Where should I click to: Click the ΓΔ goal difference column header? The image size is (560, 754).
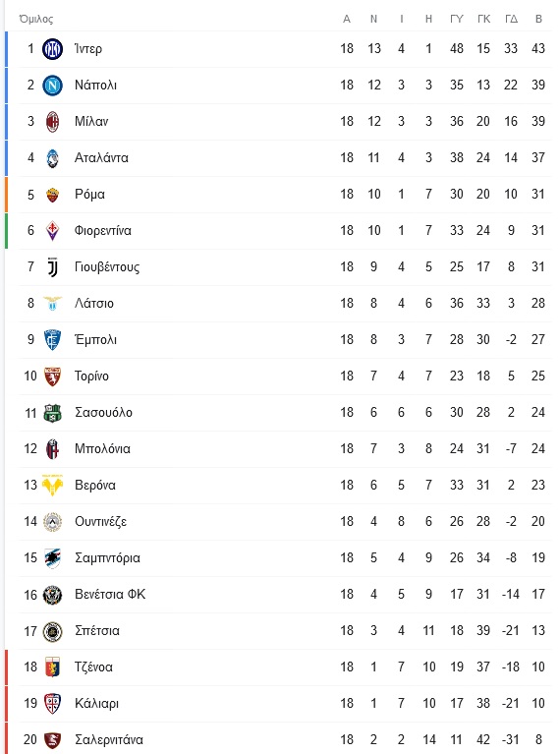[511, 19]
